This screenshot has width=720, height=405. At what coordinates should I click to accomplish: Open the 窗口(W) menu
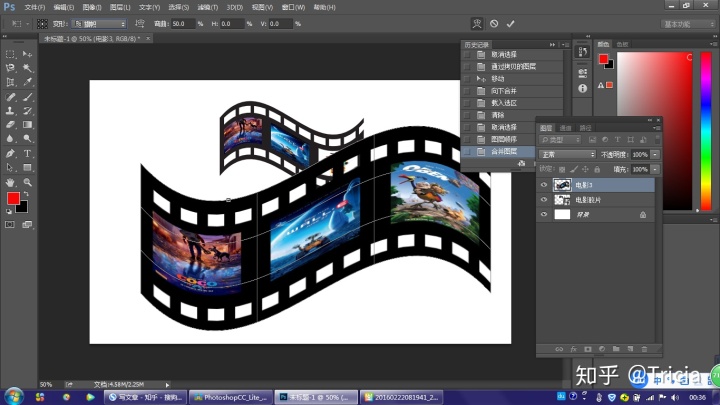pyautogui.click(x=293, y=7)
